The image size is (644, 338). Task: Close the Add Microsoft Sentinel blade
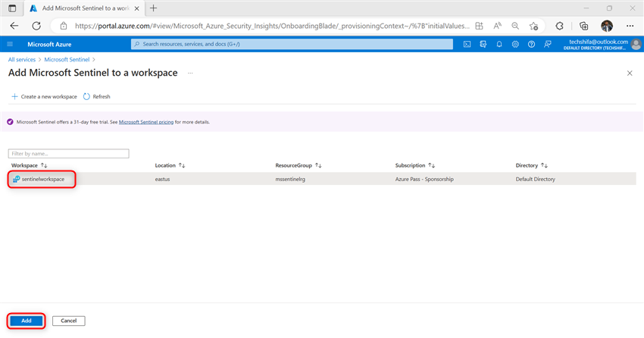tap(630, 73)
